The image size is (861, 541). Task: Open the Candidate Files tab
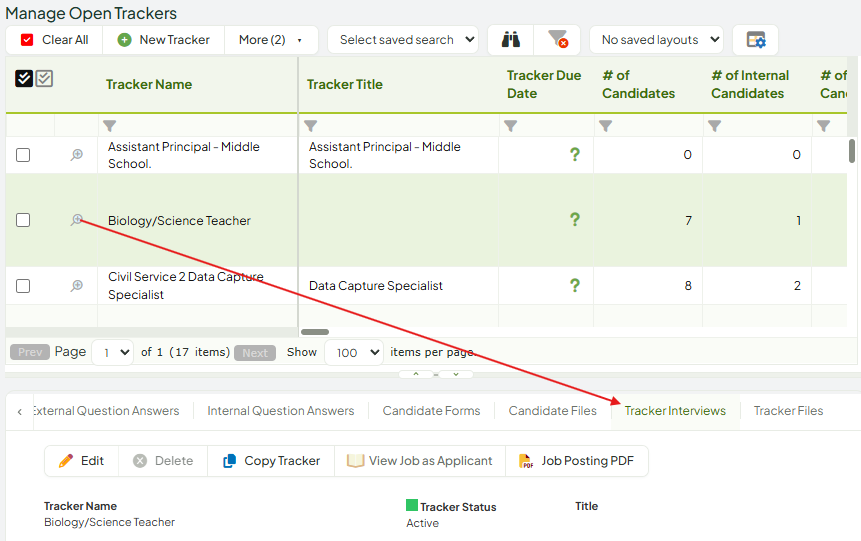click(552, 411)
